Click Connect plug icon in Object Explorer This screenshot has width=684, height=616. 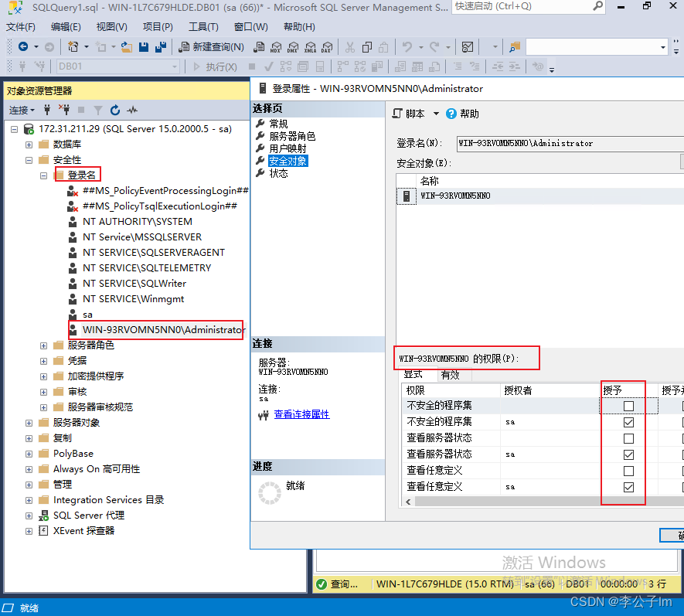pos(47,110)
